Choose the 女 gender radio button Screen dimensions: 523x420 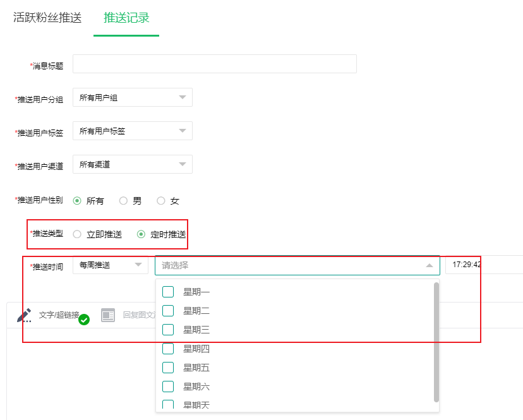160,201
